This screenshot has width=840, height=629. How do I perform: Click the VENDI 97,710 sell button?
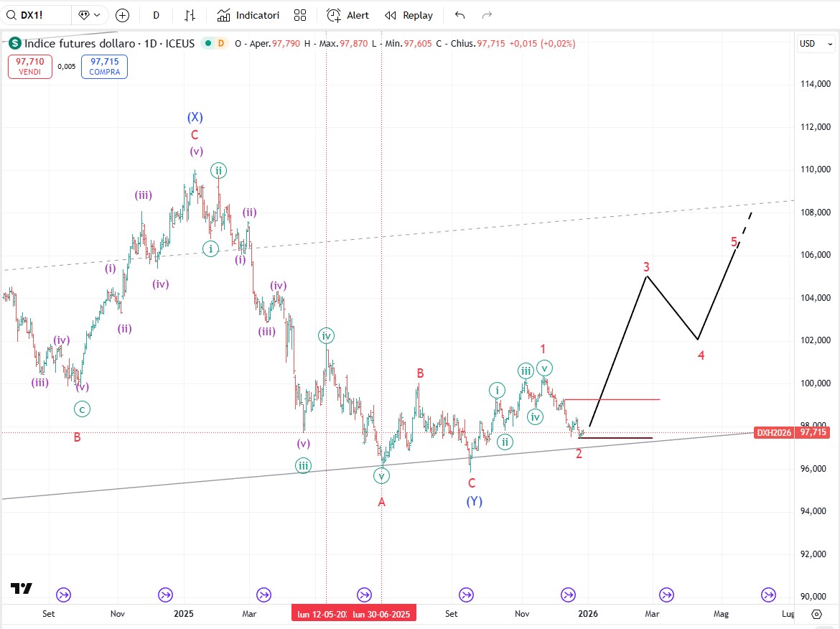(30, 67)
